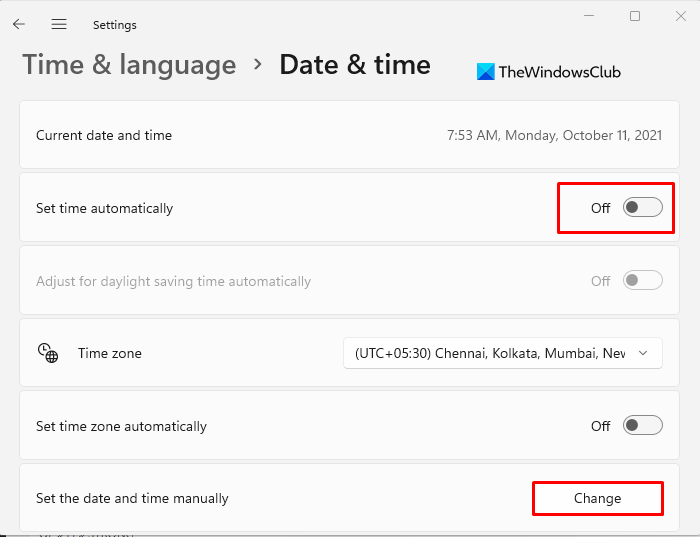Screen dimensions: 700x537
Task: Turn on Set time automatically toggle
Action: (x=642, y=208)
